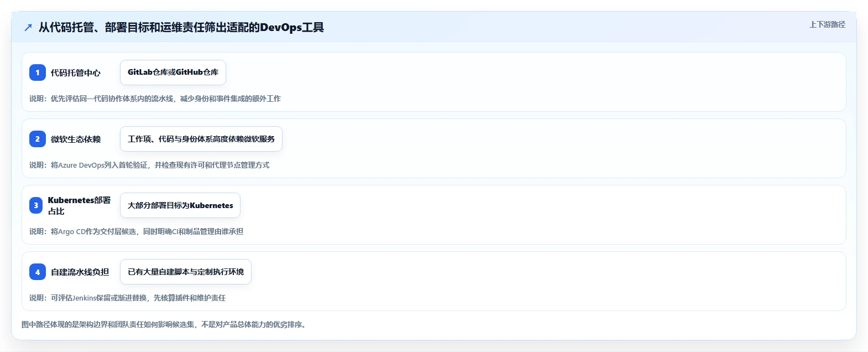Select the 工作项、代码与身份体系高度依赖微软服务 chip
Screen dimensions: 868x352
(201, 139)
